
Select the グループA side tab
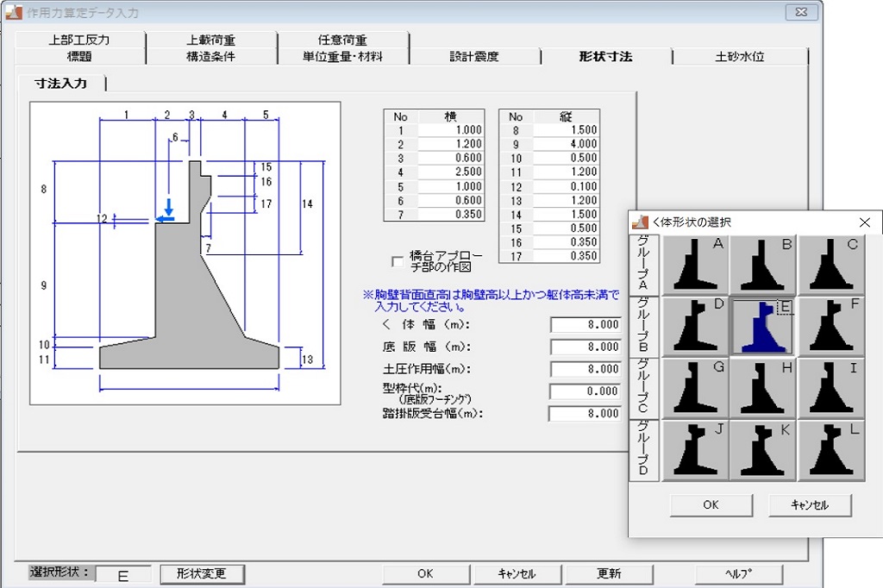(x=643, y=264)
